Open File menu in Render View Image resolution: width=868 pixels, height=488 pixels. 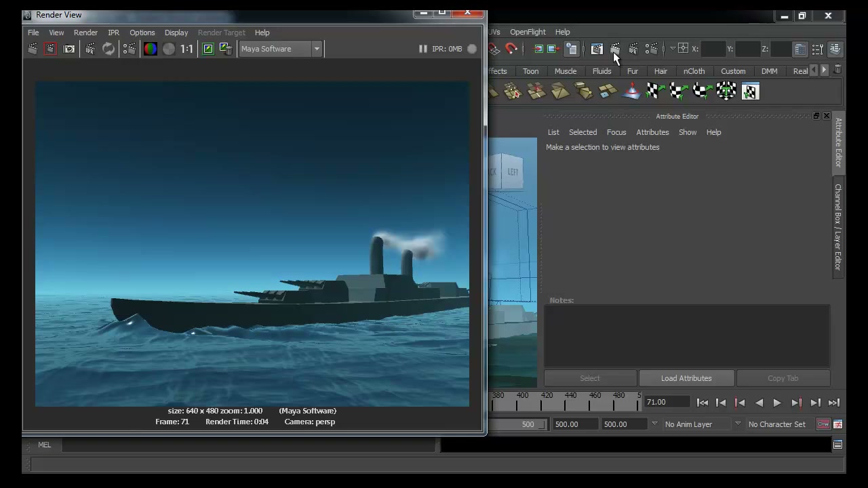point(33,33)
